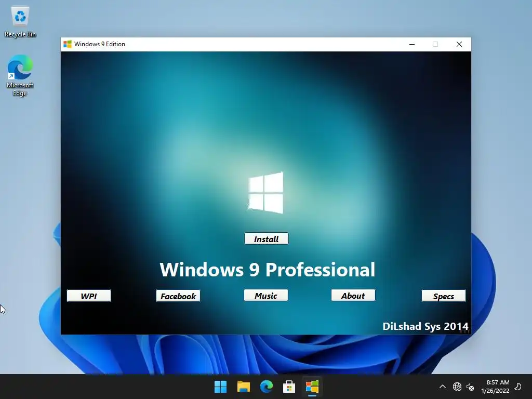Close the Windows 9 Edition window

459,44
